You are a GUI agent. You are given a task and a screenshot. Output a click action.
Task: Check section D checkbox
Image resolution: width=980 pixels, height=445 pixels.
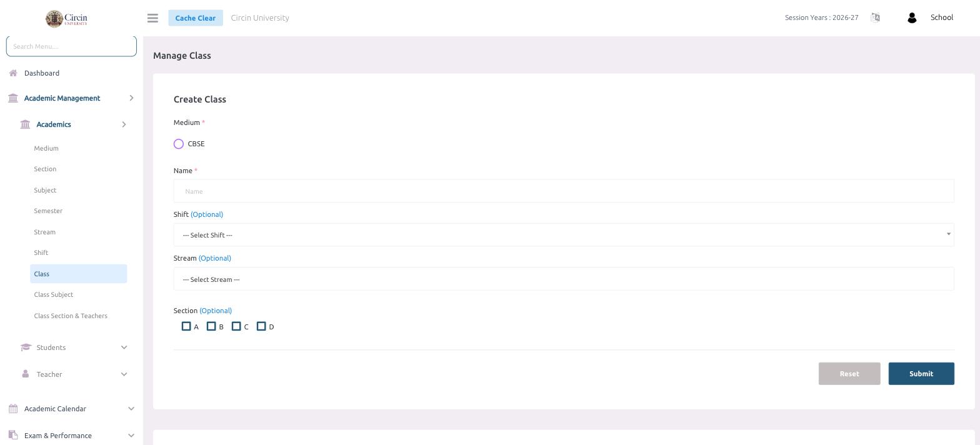tap(261, 326)
